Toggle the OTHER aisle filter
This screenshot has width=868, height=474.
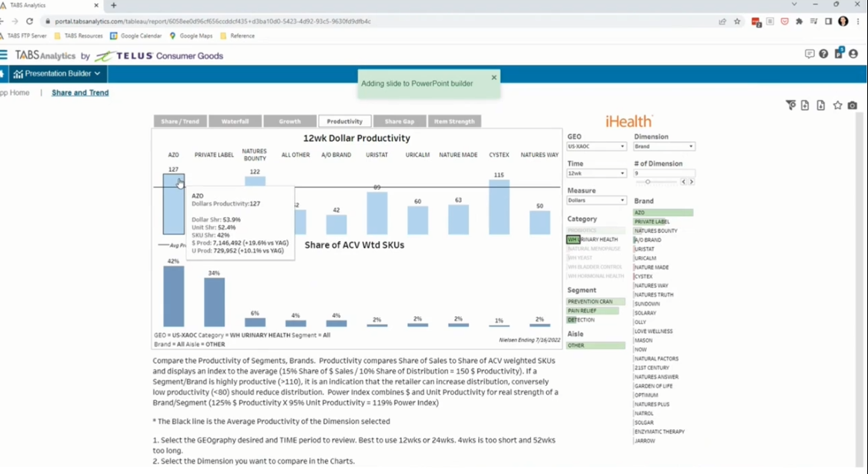[595, 345]
